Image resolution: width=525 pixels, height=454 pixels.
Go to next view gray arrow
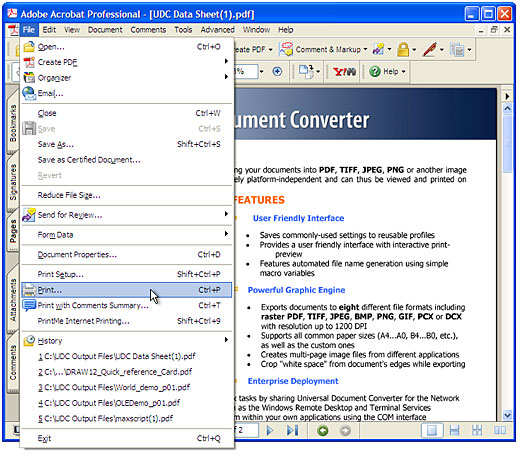tap(345, 430)
